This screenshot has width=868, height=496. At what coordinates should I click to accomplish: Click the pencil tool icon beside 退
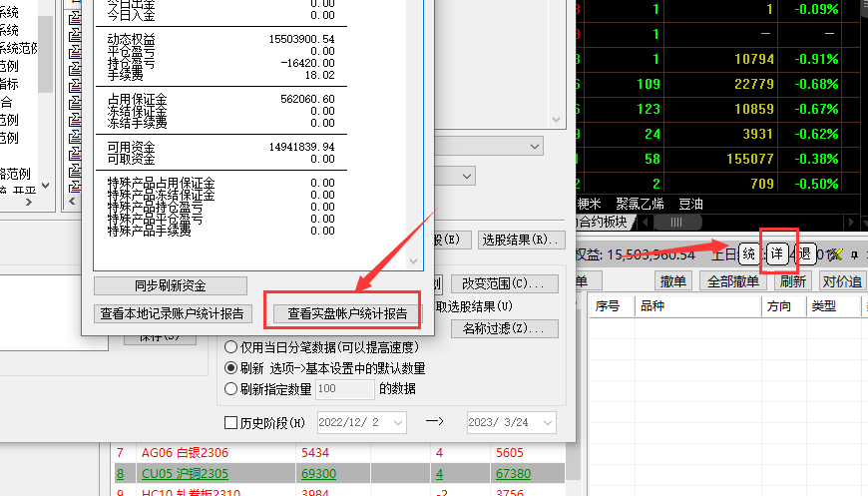835,254
